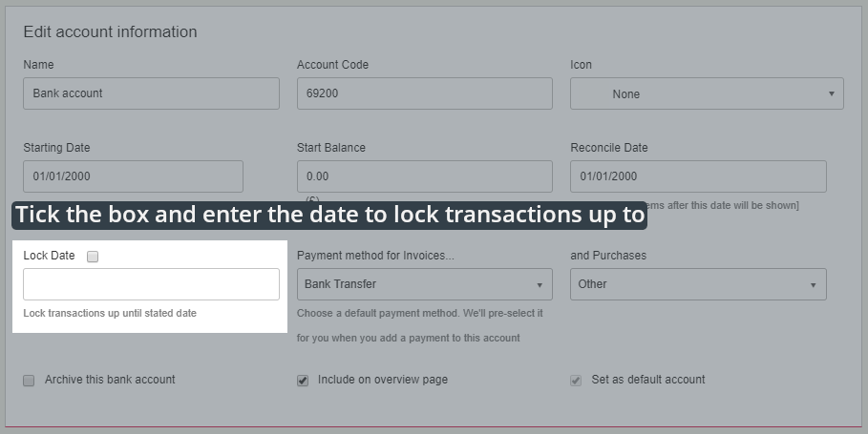
Task: Click the 'Include on overview page' label text
Action: tap(382, 380)
